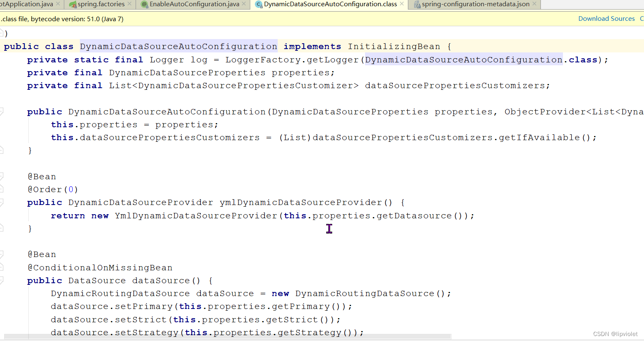The width and height of the screenshot is (644, 341).
Task: Close the EnableAutoConfiguration.java tab
Action: pyautogui.click(x=244, y=4)
